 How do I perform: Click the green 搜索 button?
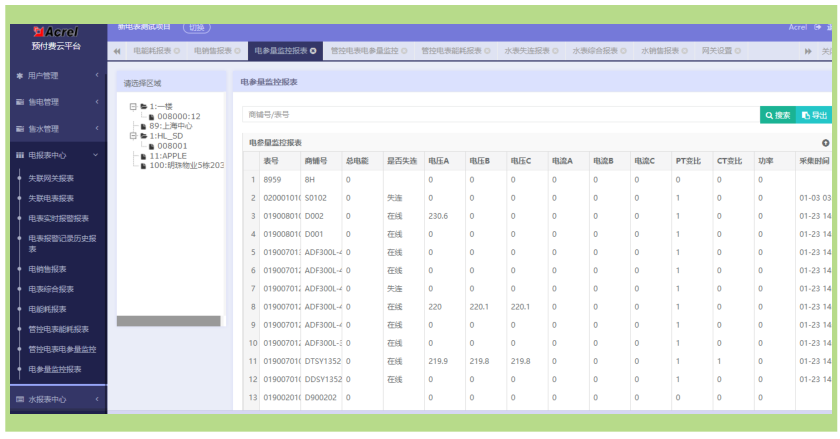tap(778, 115)
